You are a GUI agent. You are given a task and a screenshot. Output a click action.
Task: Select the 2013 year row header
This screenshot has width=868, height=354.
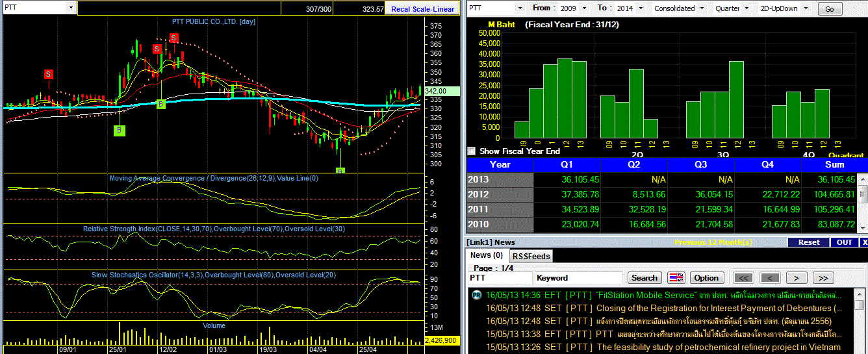tap(500, 180)
